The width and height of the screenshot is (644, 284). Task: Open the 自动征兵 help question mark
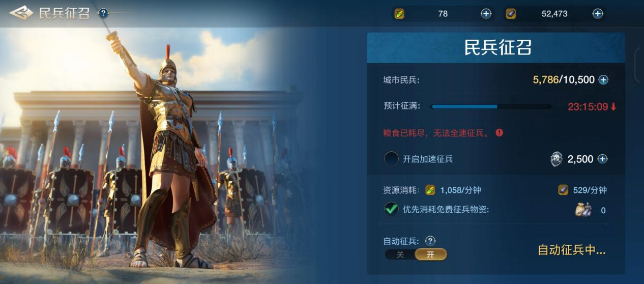[x=430, y=241]
